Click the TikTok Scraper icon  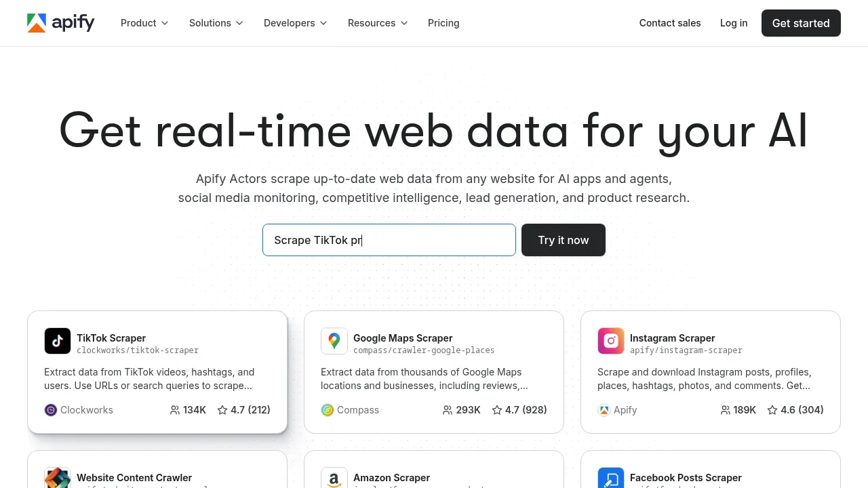(58, 341)
